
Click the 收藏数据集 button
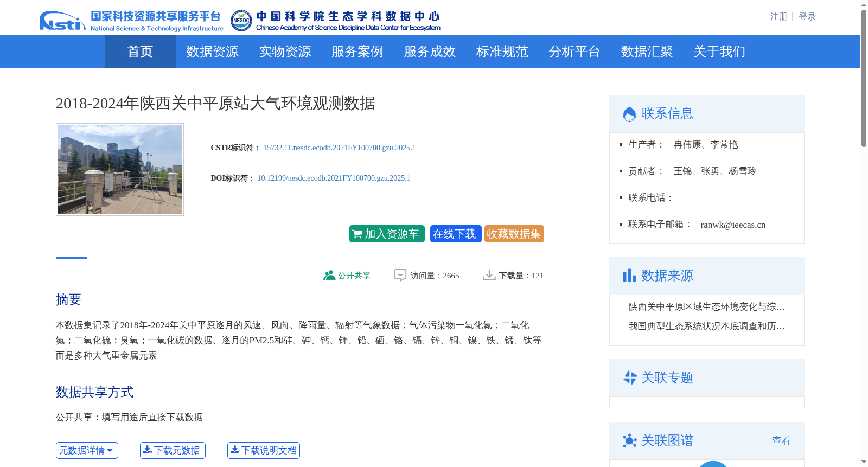pyautogui.click(x=514, y=234)
